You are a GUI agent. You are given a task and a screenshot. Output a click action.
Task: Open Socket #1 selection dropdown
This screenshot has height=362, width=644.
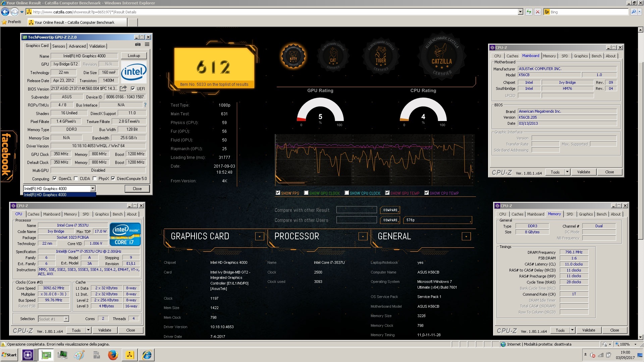point(66,319)
